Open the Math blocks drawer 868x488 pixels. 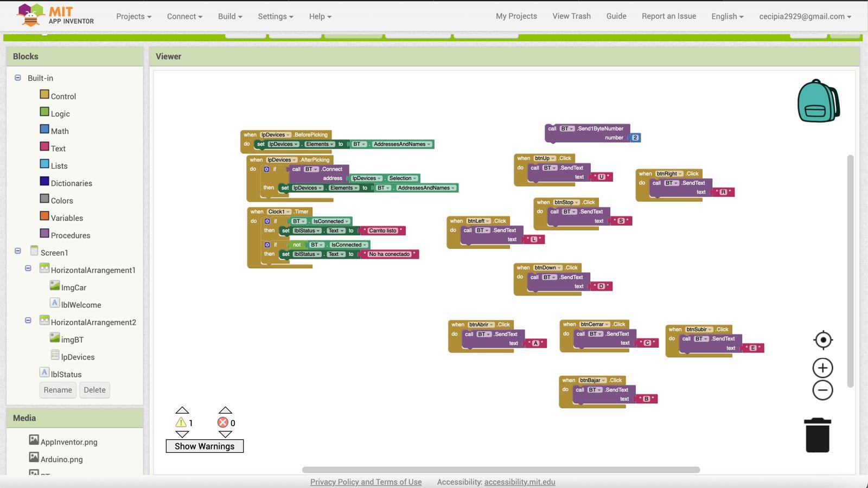pyautogui.click(x=60, y=131)
